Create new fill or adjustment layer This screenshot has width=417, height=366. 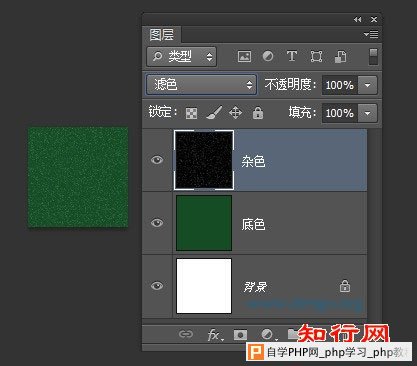click(x=268, y=334)
